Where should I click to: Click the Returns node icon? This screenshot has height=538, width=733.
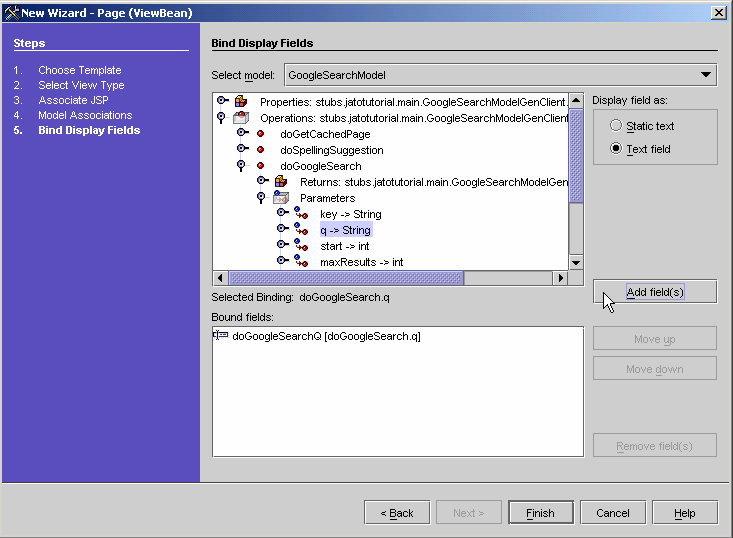[281, 181]
